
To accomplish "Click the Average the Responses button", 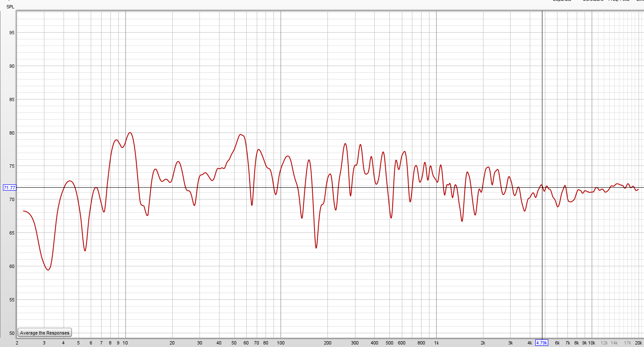I will point(45,333).
